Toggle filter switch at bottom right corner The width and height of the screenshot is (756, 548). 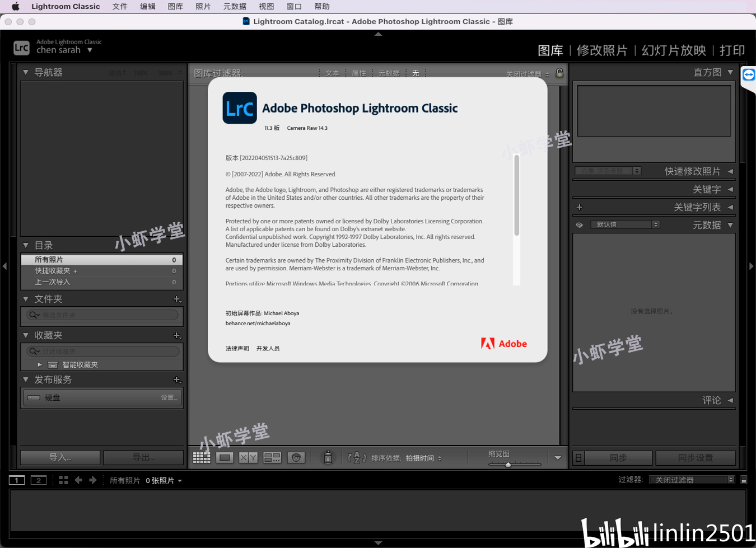pyautogui.click(x=744, y=480)
